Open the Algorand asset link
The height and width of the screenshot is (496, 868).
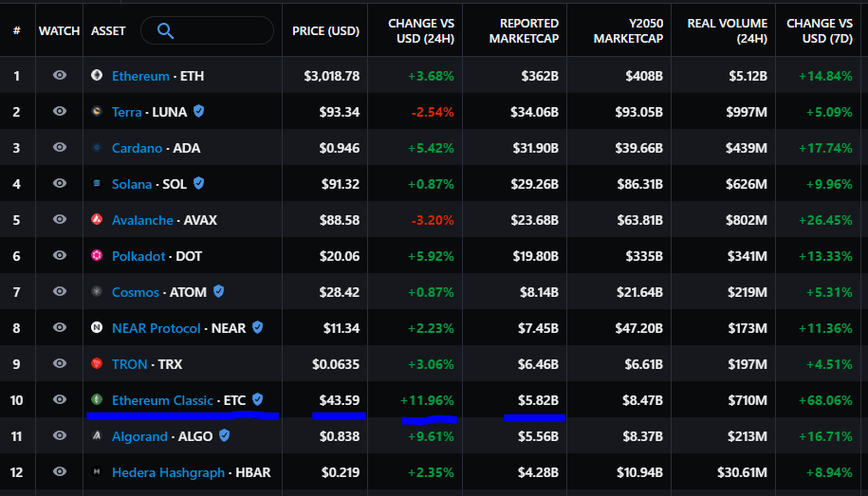pyautogui.click(x=140, y=437)
